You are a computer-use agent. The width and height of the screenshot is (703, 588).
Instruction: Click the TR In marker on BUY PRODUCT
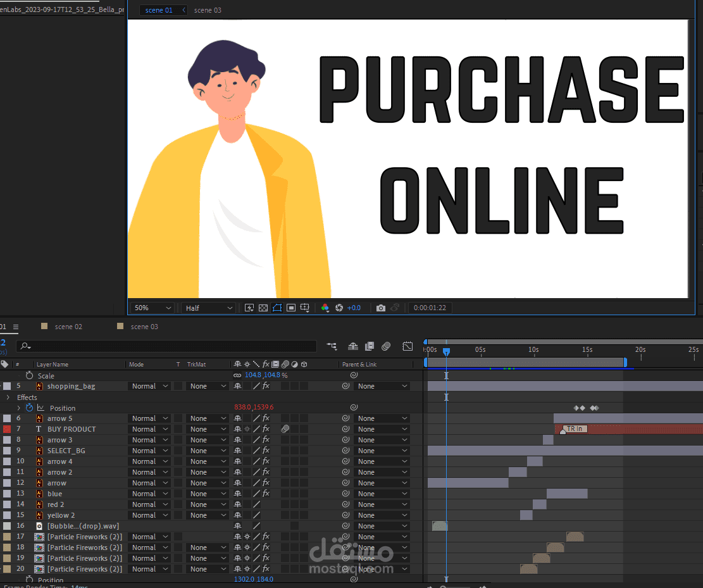575,428
